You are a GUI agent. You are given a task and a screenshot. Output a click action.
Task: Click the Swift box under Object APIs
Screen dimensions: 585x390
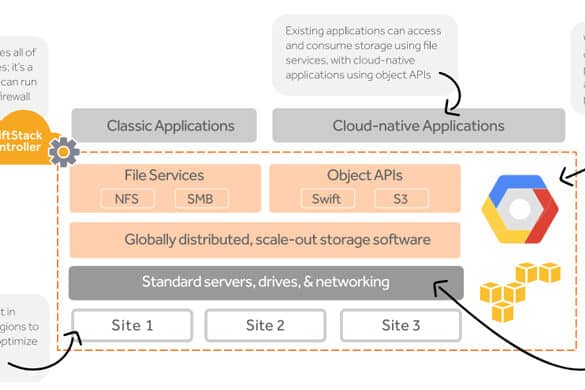[327, 199]
